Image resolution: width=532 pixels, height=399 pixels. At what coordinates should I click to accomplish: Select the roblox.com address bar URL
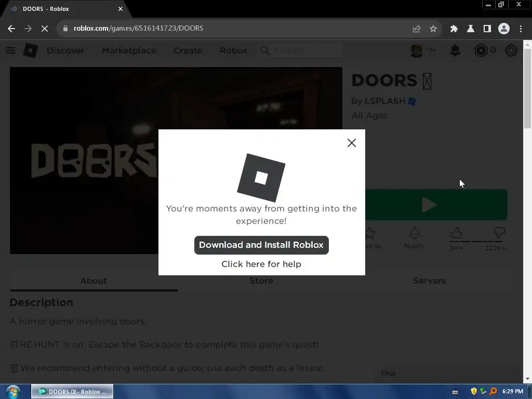coord(138,28)
